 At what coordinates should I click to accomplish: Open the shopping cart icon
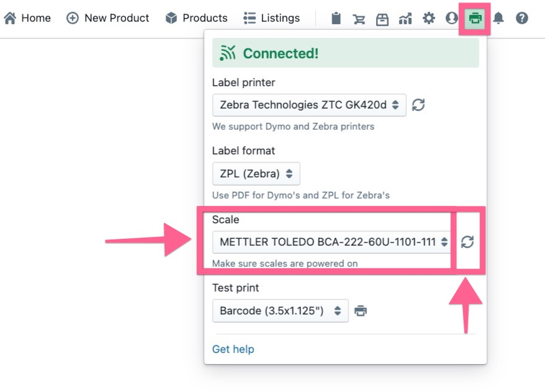tap(359, 19)
